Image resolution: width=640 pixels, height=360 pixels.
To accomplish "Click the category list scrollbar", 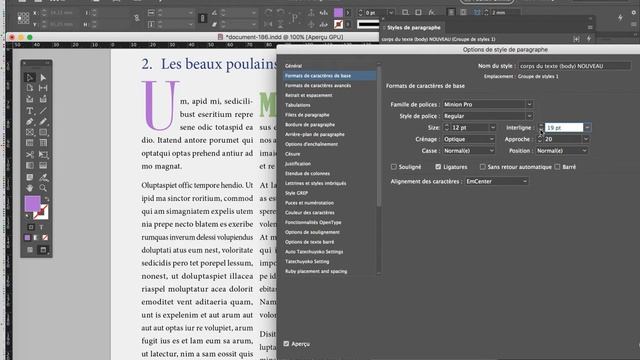I will point(379,135).
